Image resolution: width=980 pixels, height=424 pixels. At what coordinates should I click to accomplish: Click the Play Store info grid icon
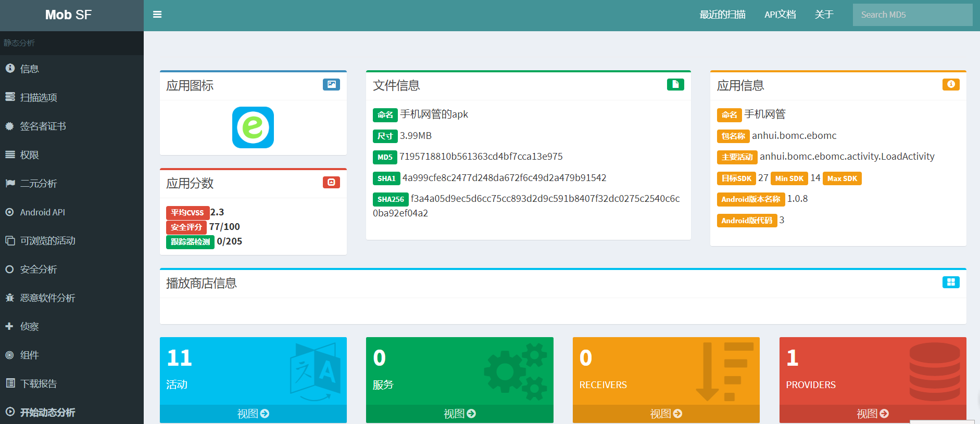point(951,282)
